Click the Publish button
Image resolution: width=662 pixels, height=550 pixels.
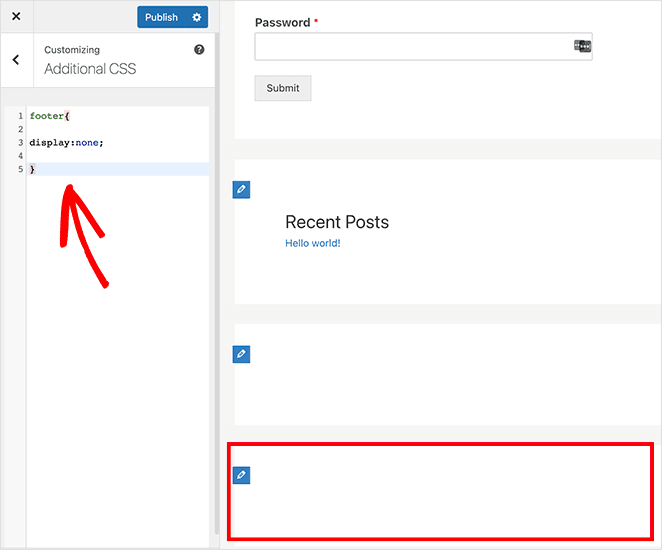coord(161,17)
